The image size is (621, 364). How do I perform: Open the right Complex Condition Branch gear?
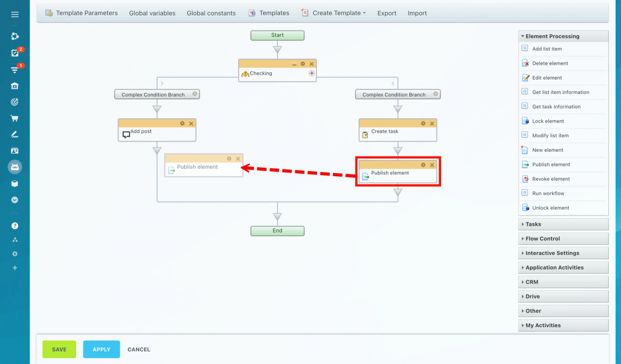pos(436,94)
